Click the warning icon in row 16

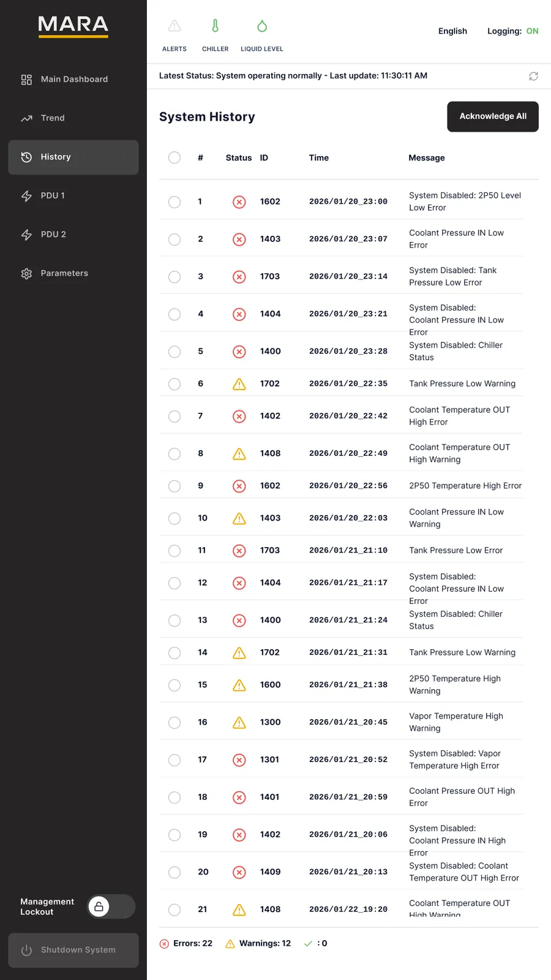tap(239, 723)
